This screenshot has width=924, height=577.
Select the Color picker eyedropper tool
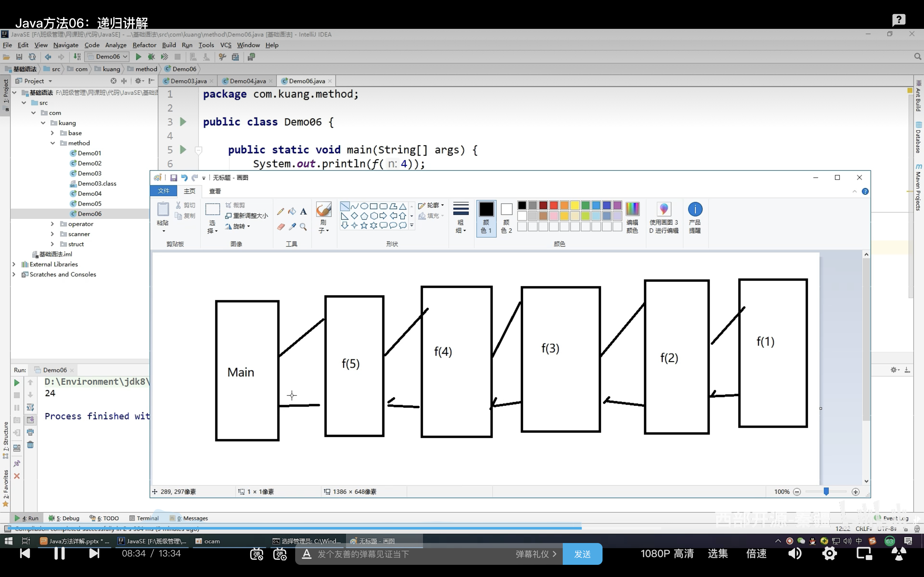pos(292,227)
